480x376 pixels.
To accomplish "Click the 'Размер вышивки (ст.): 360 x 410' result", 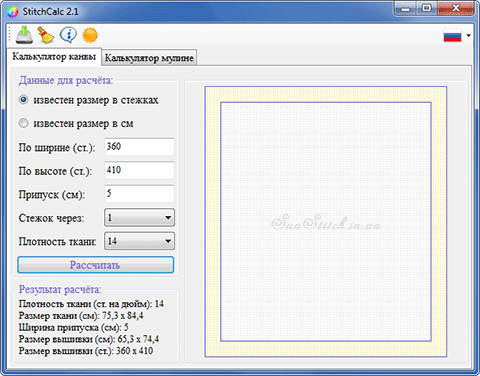I will (86, 351).
